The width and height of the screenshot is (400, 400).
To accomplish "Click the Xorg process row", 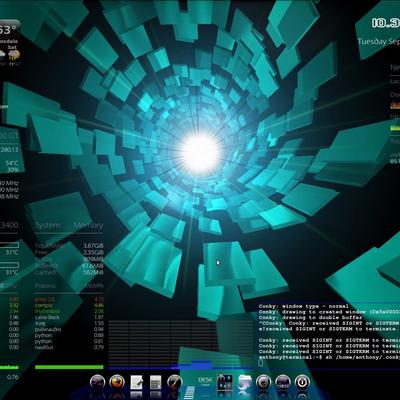I will tap(69, 323).
